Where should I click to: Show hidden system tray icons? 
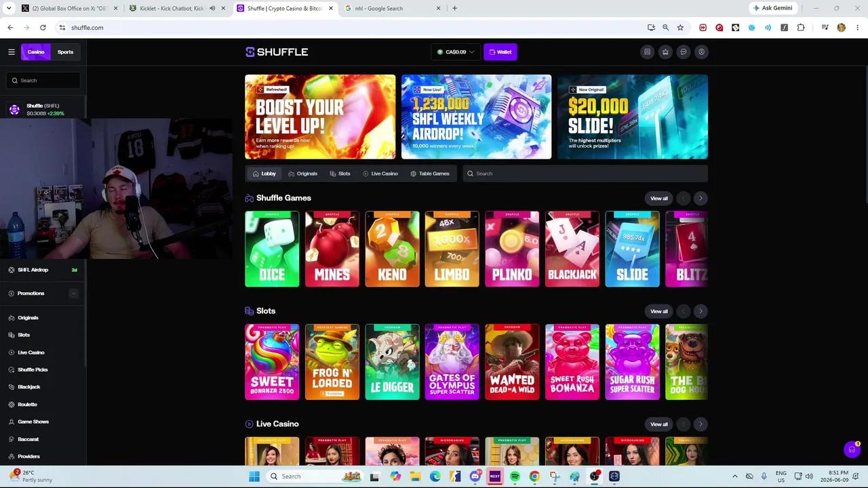coord(735,476)
